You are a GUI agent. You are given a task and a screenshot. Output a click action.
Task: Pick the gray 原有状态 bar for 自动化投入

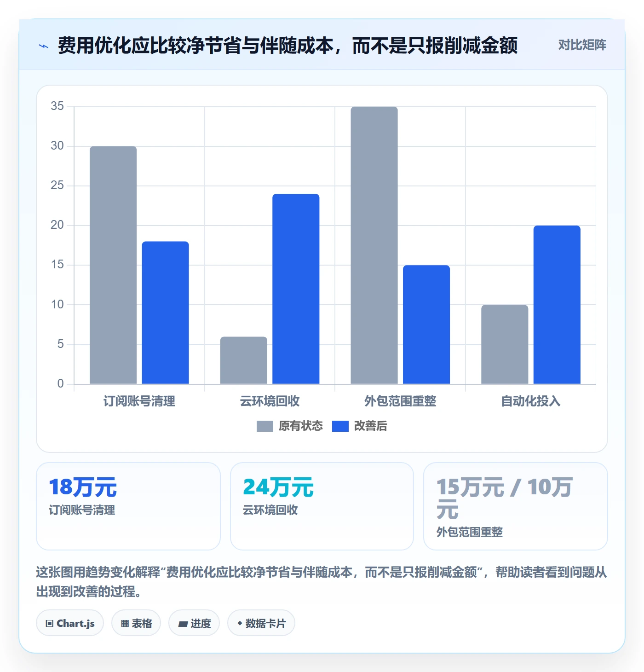click(x=505, y=344)
